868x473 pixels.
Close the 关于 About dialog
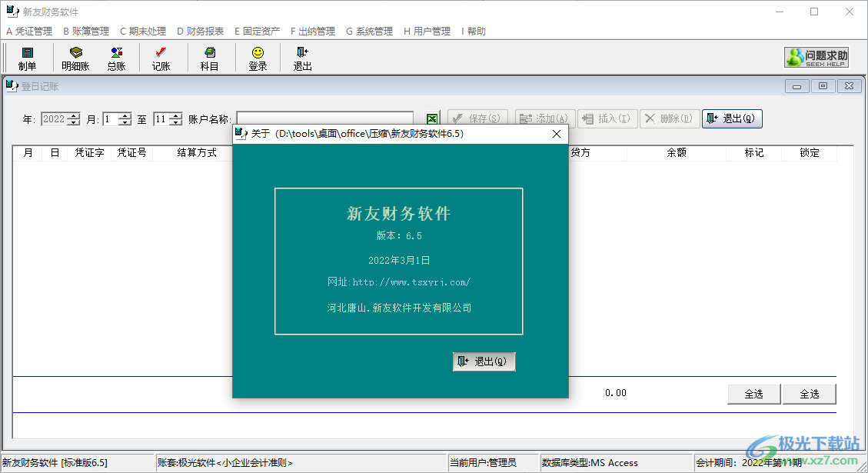tap(557, 134)
